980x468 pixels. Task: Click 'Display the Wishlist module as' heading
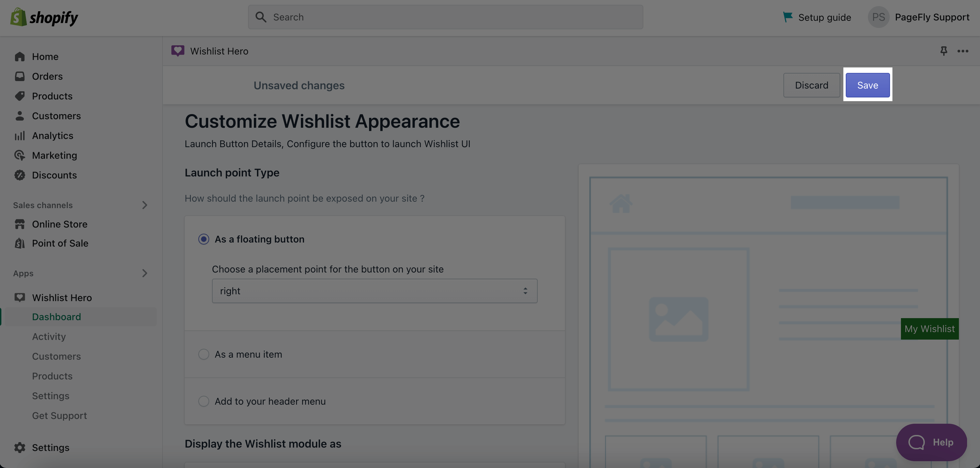(263, 444)
